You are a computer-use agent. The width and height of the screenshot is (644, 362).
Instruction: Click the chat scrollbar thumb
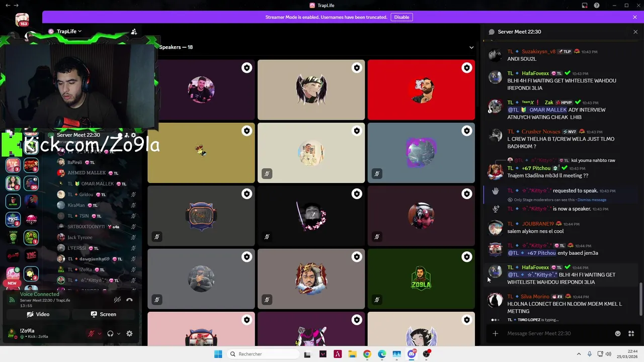pyautogui.click(x=640, y=299)
